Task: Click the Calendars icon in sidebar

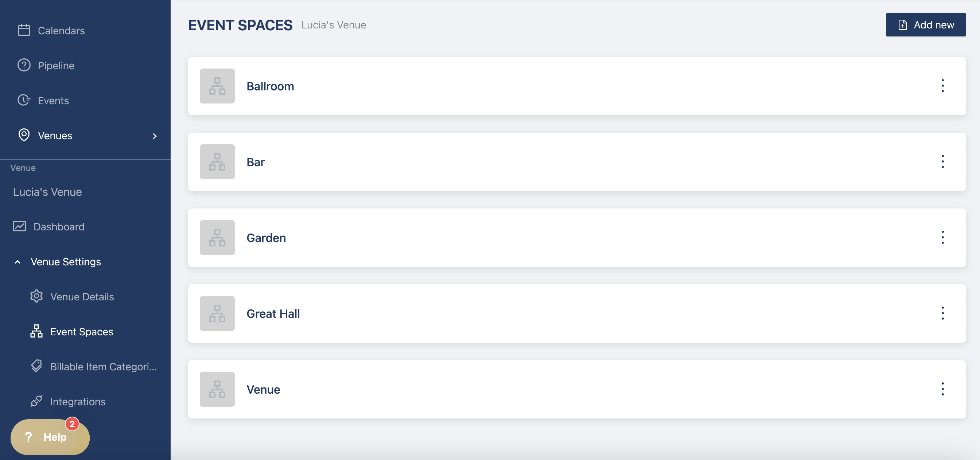Action: (24, 31)
